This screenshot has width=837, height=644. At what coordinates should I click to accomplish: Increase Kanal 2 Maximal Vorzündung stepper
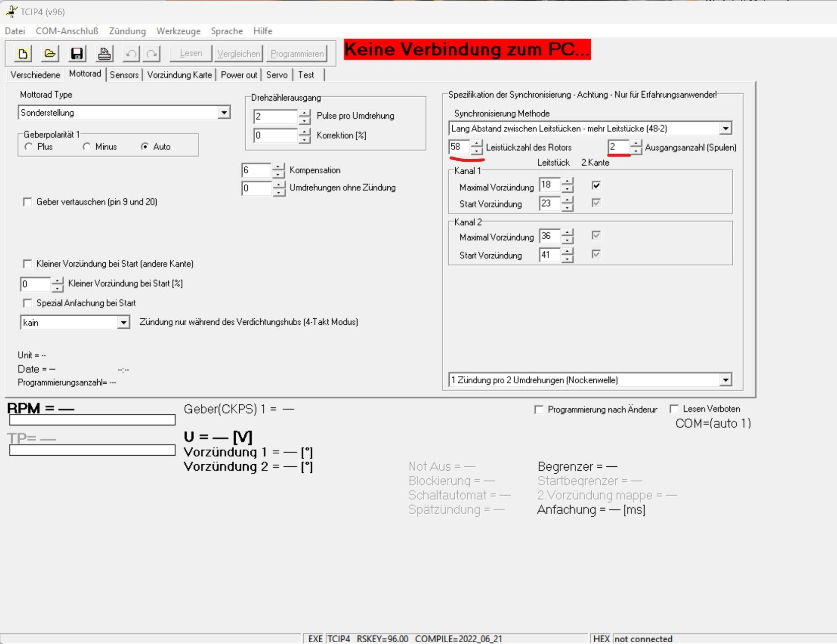click(568, 233)
